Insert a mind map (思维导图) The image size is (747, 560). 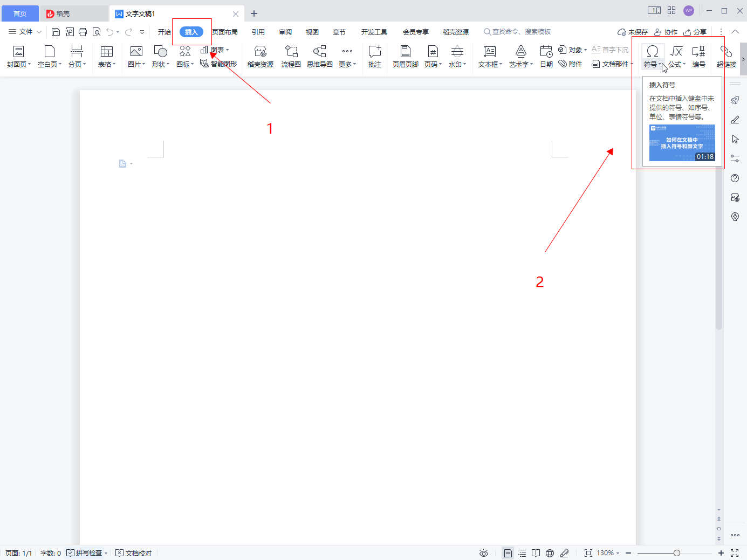click(320, 57)
